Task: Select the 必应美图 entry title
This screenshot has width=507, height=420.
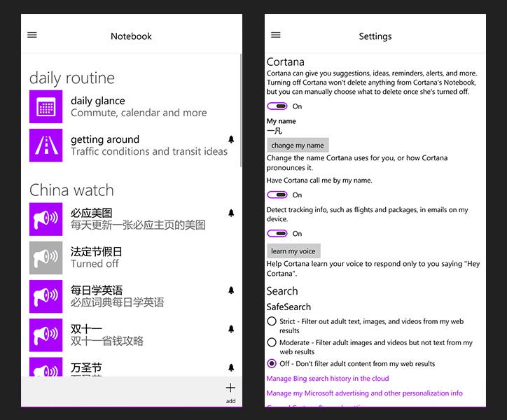Action: tap(92, 213)
